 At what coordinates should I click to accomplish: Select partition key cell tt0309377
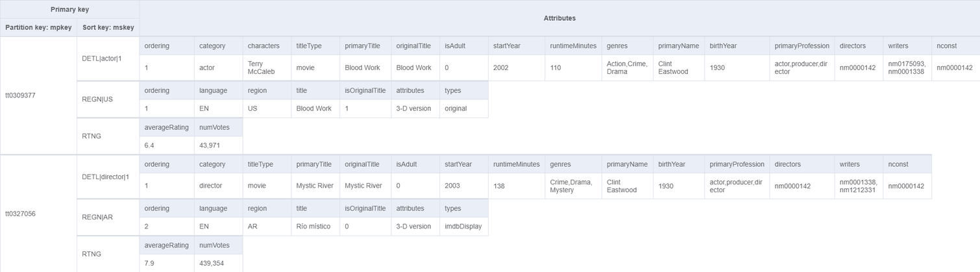(38, 95)
